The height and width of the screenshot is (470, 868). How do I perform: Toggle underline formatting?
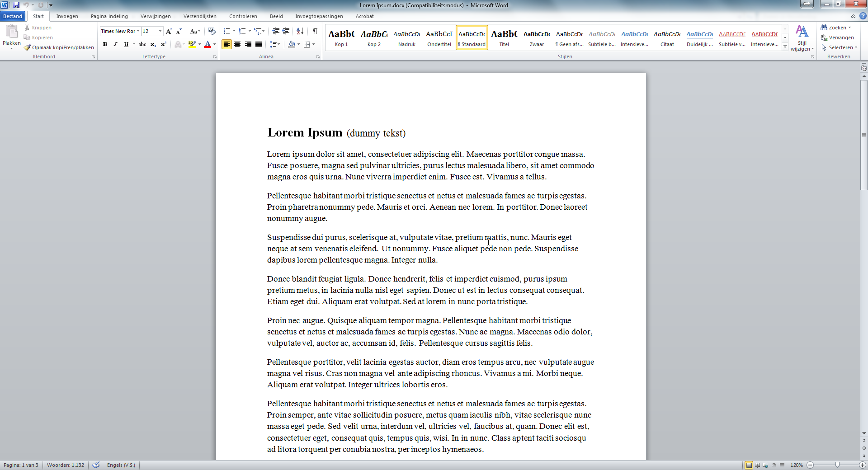point(126,44)
